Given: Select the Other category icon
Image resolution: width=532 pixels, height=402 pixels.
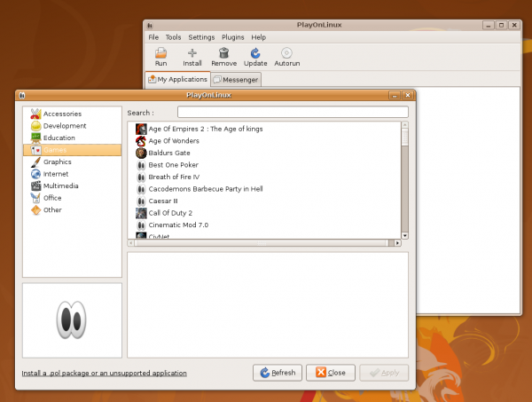Looking at the screenshot, I should tap(35, 209).
